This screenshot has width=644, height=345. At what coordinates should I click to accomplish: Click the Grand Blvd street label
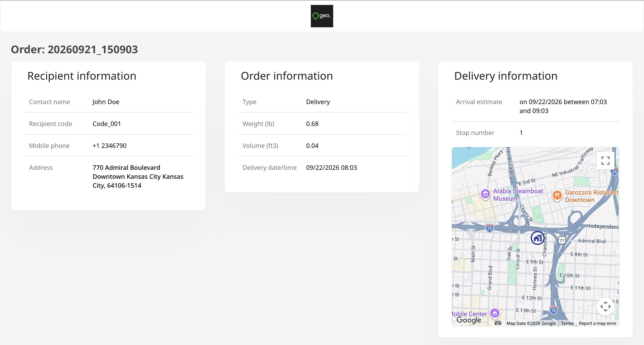490,278
